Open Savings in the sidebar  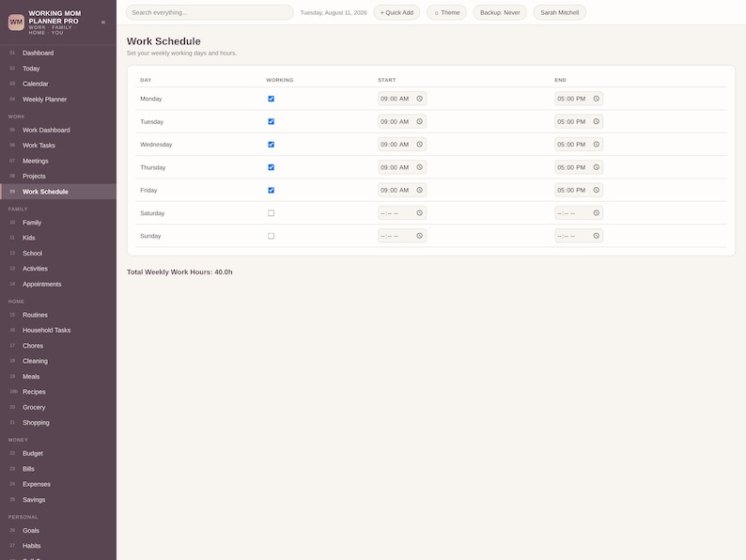58,500
